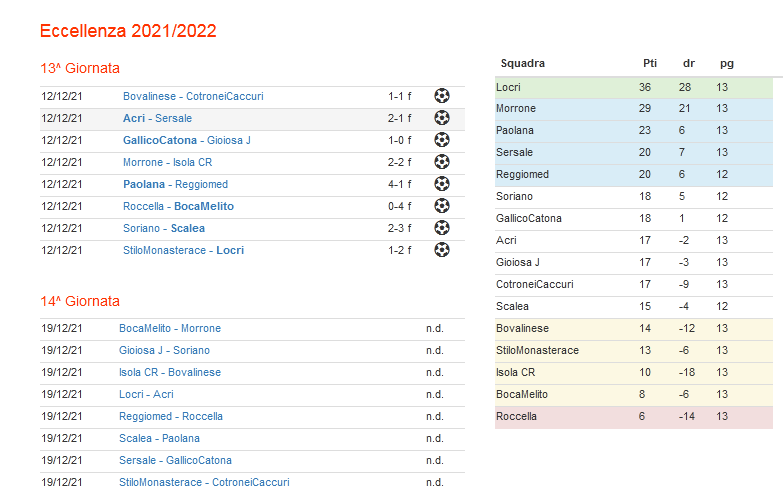Select StiloMonasterace in the standings table
The image size is (783, 499).
click(x=537, y=350)
